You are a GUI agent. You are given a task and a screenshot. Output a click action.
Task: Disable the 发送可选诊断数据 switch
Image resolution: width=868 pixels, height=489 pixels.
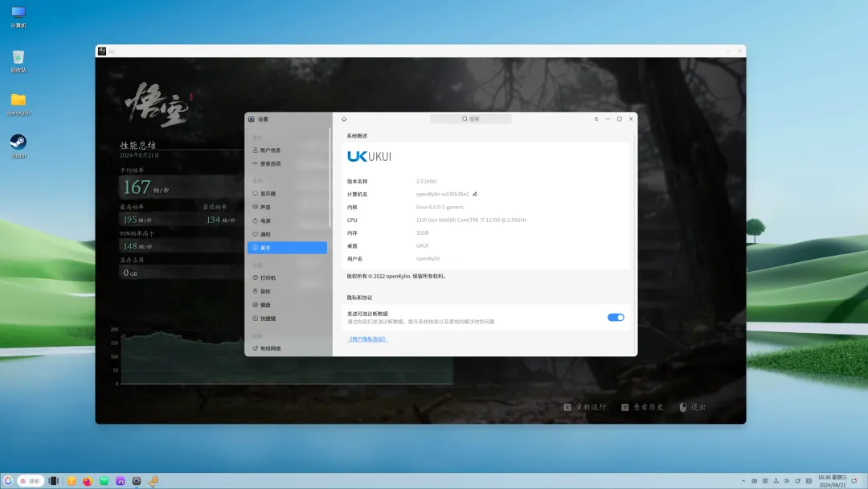(x=616, y=318)
